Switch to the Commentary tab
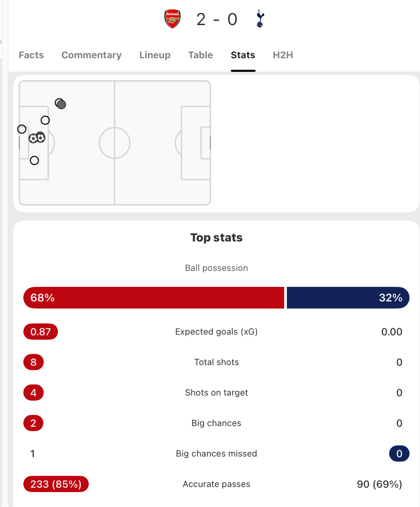 91,55
